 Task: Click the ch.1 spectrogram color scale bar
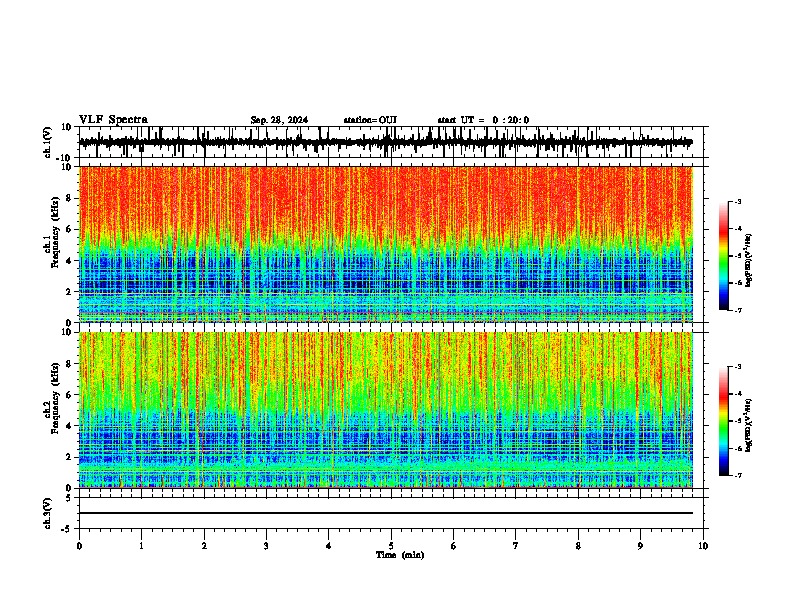click(x=724, y=256)
